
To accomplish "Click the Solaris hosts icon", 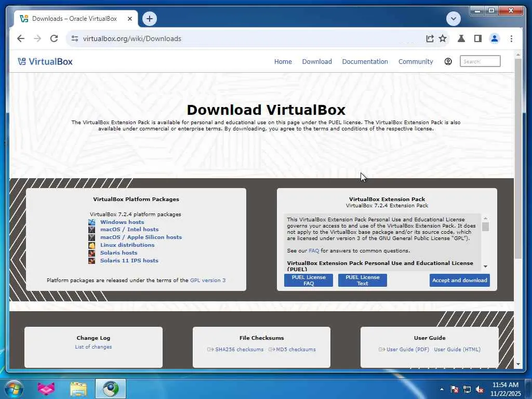I will (x=91, y=253).
